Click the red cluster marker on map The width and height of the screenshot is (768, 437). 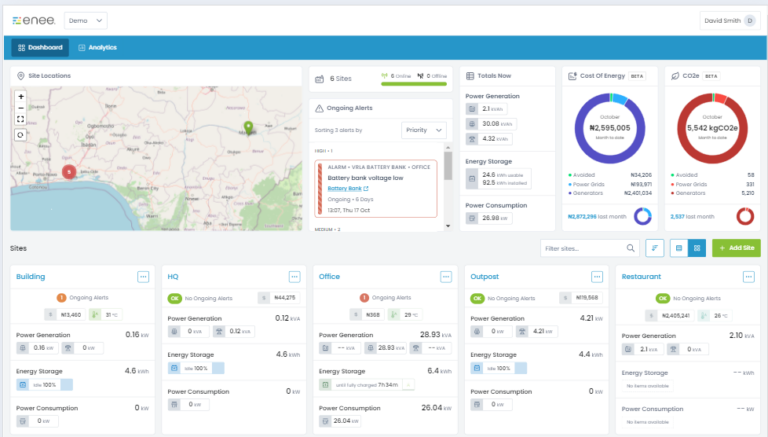pyautogui.click(x=68, y=171)
